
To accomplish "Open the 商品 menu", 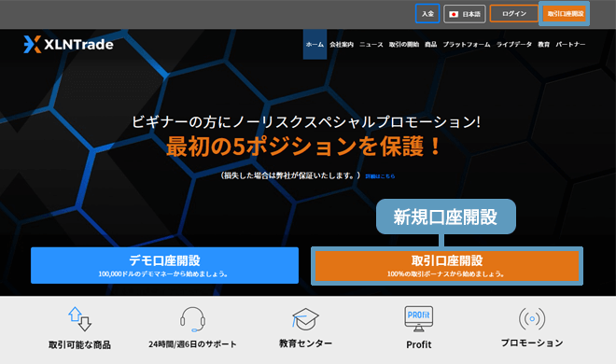I will pos(430,45).
